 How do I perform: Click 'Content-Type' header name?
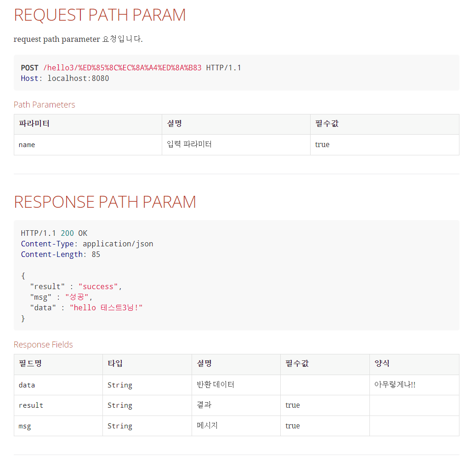(47, 244)
